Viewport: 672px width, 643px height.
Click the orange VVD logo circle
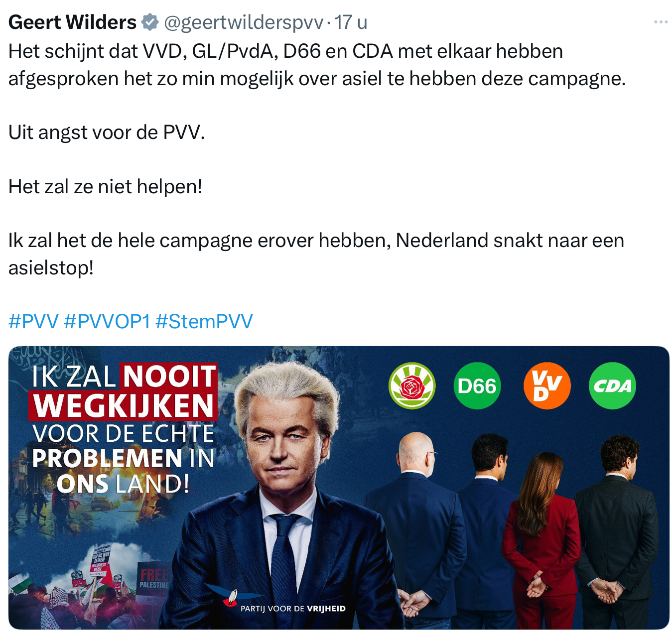pos(547,386)
